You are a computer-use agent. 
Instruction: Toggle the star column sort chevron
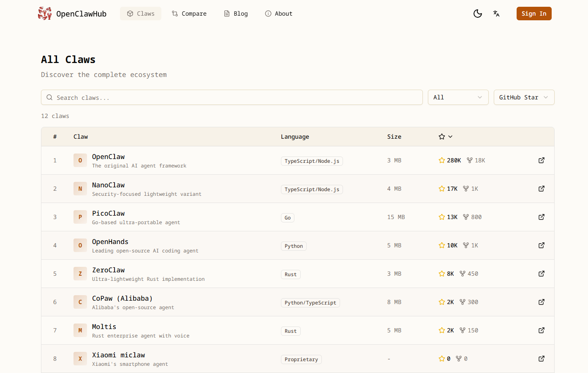(x=450, y=137)
